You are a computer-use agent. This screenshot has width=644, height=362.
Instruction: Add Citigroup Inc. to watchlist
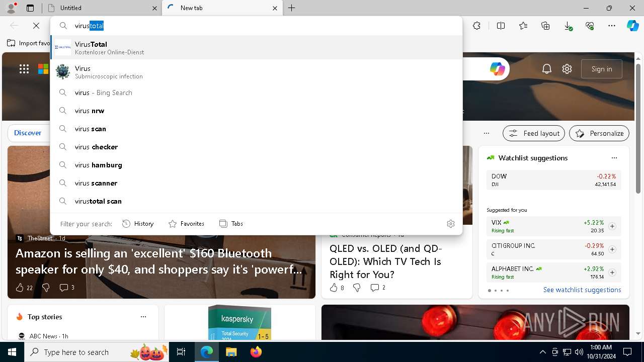point(612,249)
